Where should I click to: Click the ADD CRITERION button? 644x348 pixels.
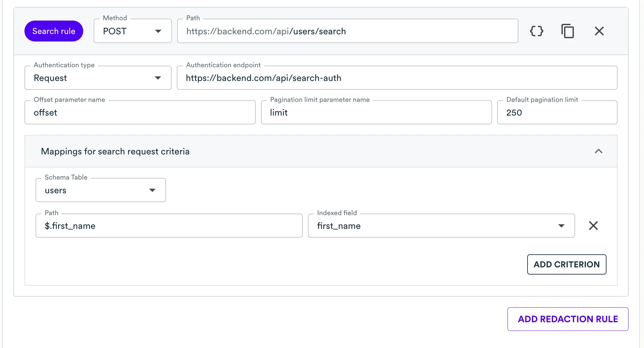pyautogui.click(x=566, y=264)
